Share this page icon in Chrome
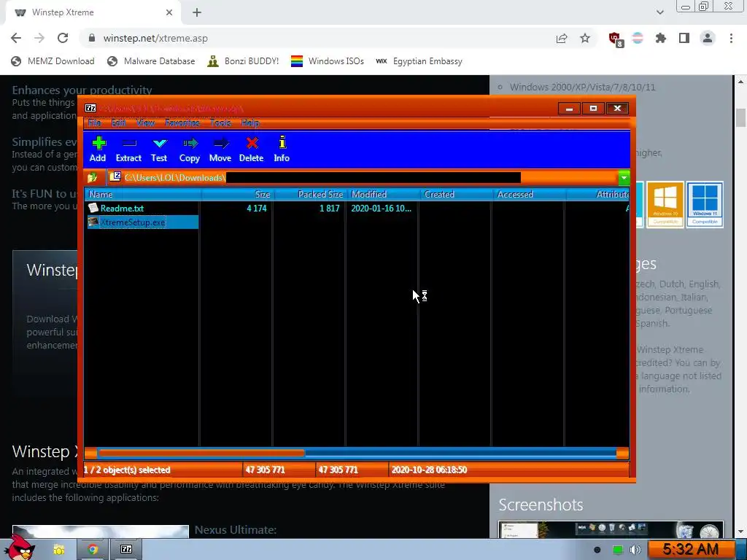Viewport: 747px width, 560px height. click(x=562, y=38)
